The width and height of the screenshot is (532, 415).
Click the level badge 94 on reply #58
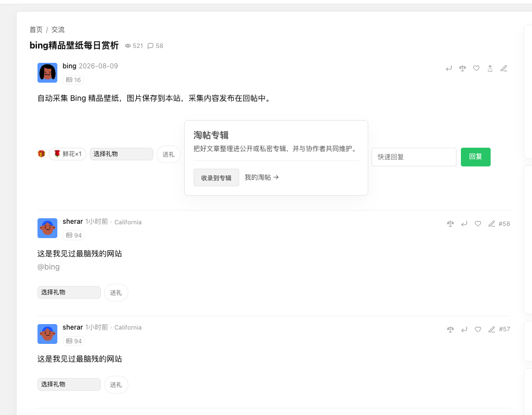click(74, 235)
